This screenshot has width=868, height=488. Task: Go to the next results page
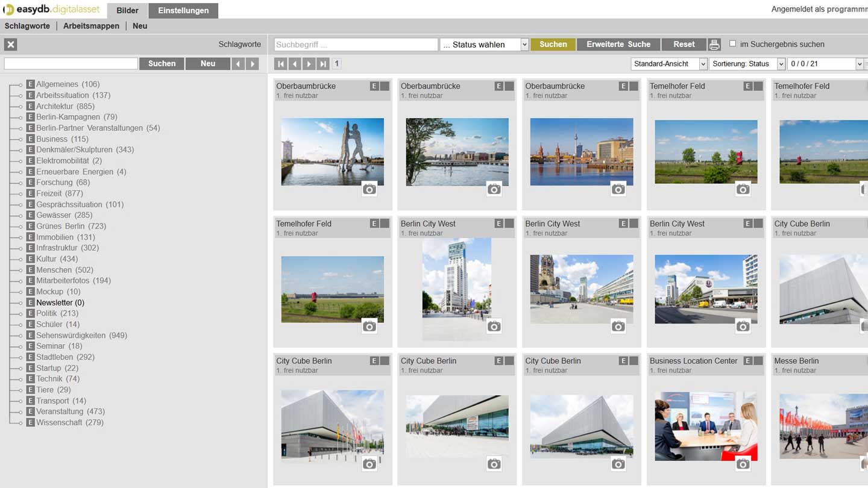309,64
